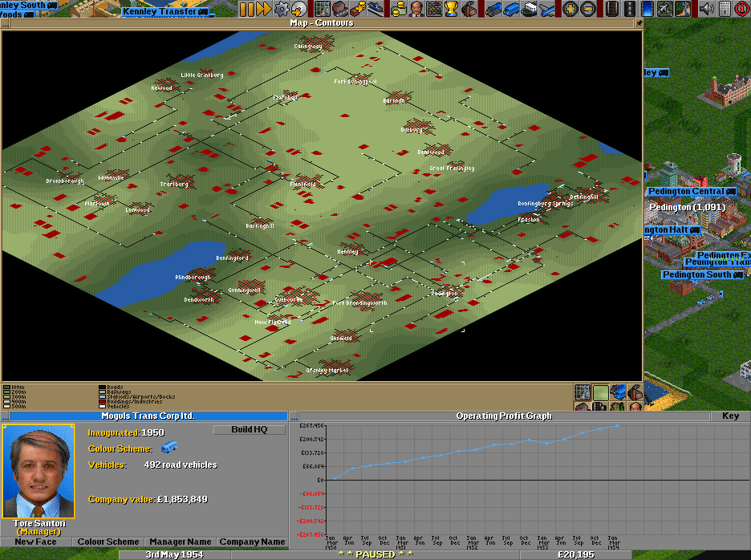751x560 pixels.
Task: Select the waterways construction tool
Action: coord(647,9)
